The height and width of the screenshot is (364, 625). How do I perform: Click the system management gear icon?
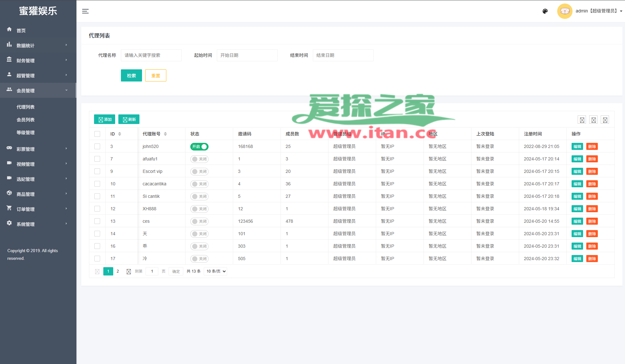coord(9,223)
